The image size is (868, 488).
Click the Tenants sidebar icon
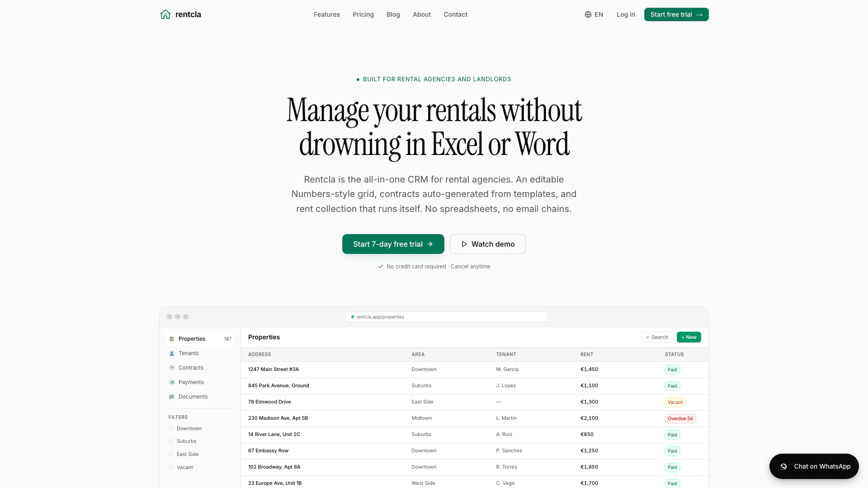(x=172, y=353)
